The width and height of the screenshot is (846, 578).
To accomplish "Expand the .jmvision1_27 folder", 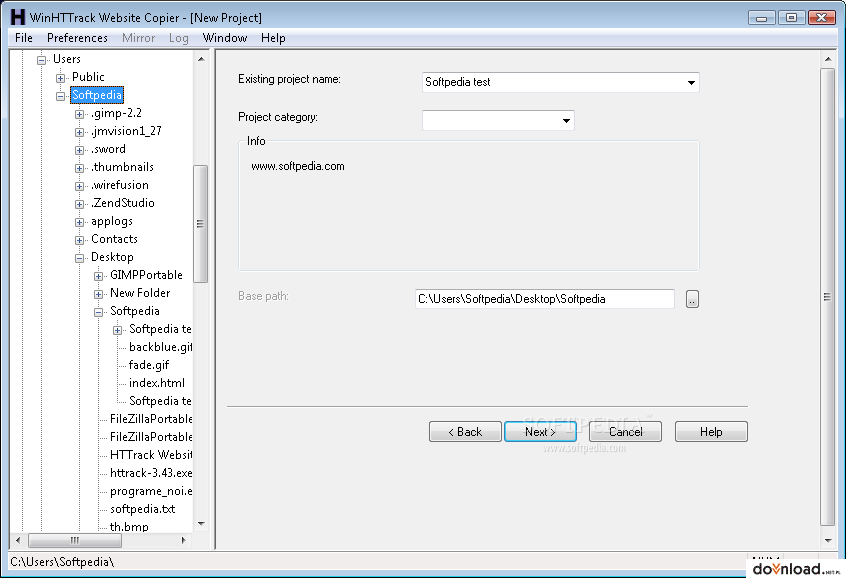I will tap(79, 132).
